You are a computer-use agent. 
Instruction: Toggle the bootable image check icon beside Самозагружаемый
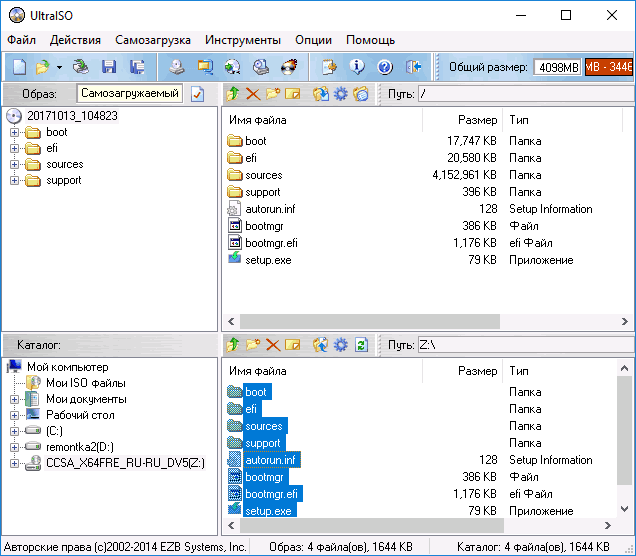coord(198,94)
